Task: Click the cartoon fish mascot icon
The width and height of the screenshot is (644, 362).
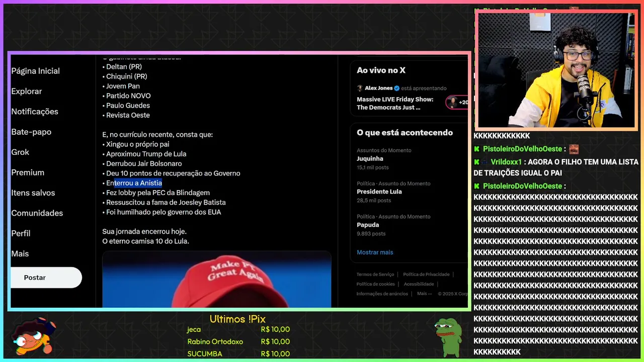Action: (x=34, y=336)
